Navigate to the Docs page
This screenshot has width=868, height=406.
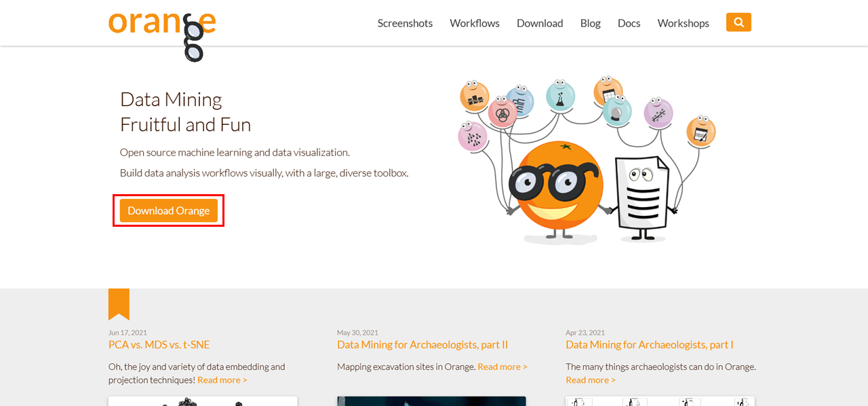point(629,22)
